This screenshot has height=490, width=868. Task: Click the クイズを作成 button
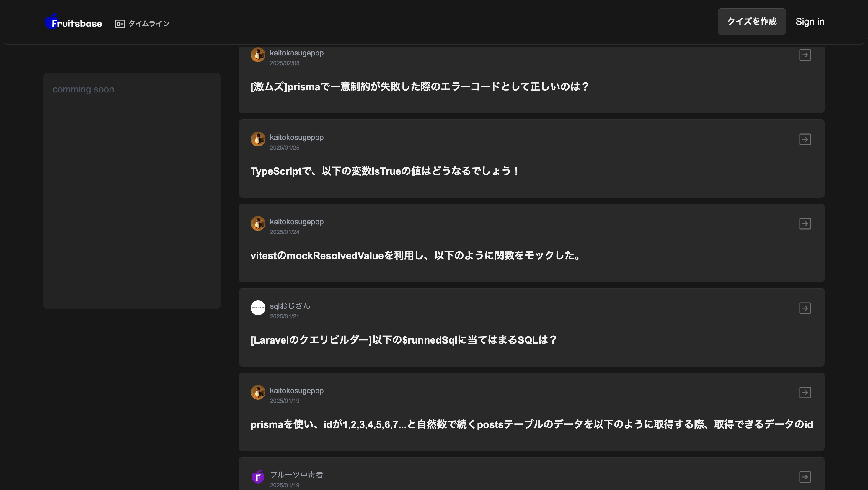click(x=752, y=22)
